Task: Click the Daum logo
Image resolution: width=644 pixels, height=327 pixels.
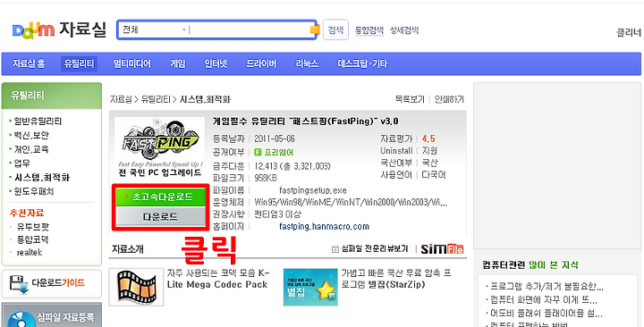Action: (x=33, y=30)
